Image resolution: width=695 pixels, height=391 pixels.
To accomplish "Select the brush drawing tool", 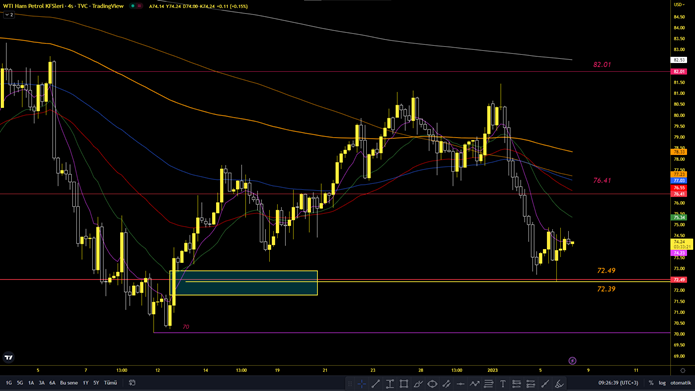I will (545, 383).
